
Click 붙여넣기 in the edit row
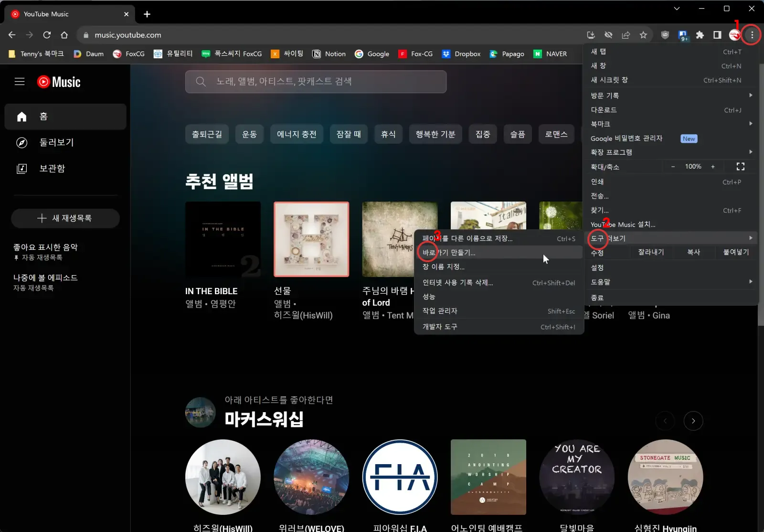[736, 252]
